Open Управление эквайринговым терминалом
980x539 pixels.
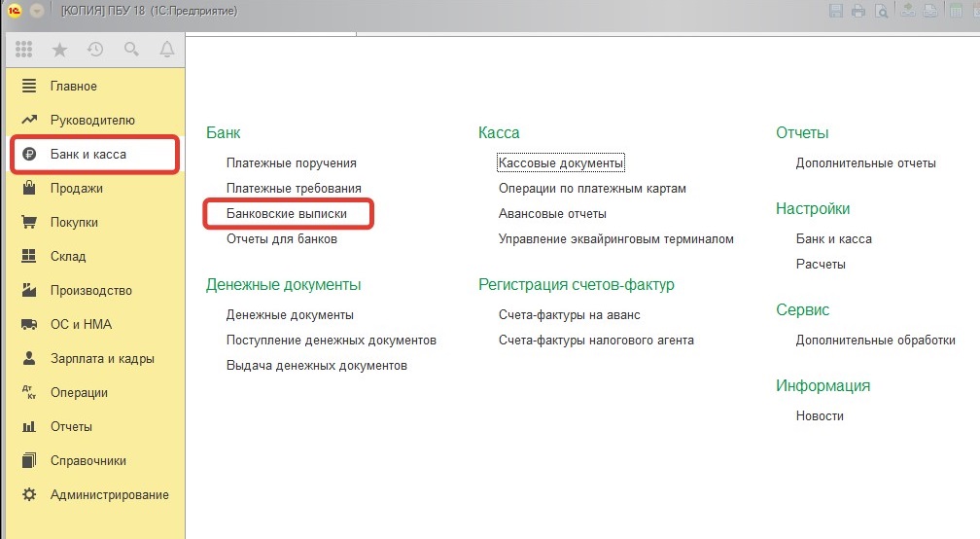click(616, 239)
